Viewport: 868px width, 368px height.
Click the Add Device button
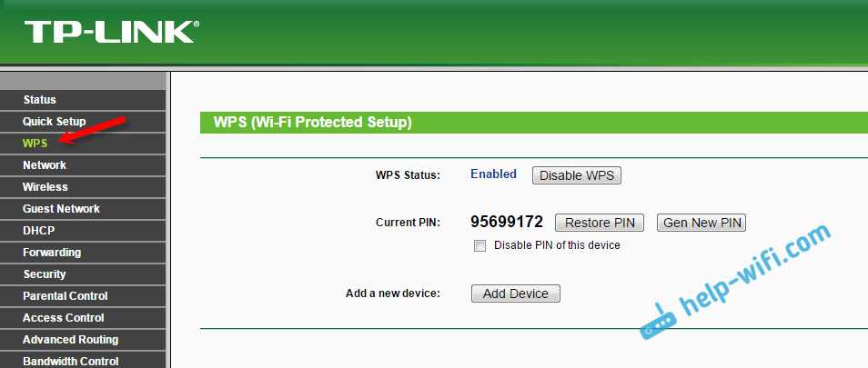(x=515, y=293)
